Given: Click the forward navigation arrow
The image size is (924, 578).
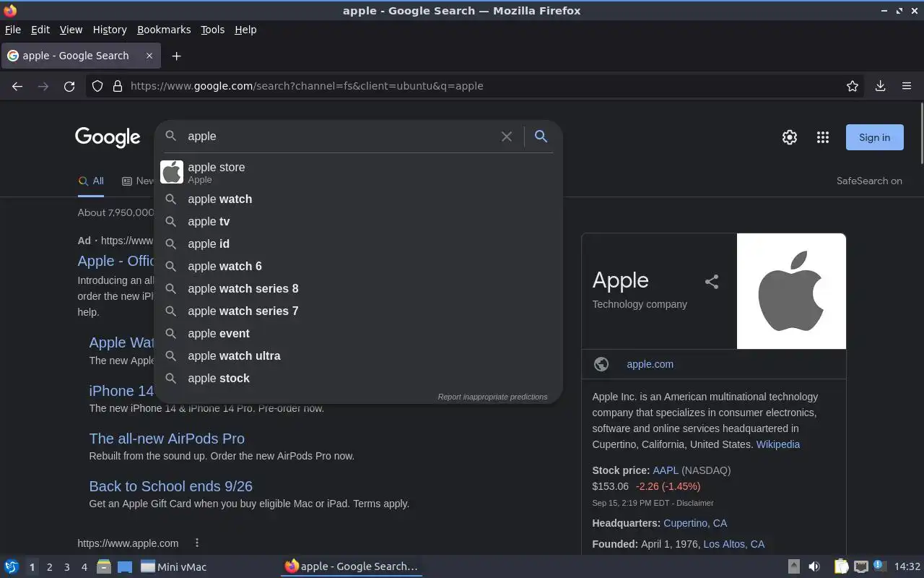Looking at the screenshot, I should (43, 86).
